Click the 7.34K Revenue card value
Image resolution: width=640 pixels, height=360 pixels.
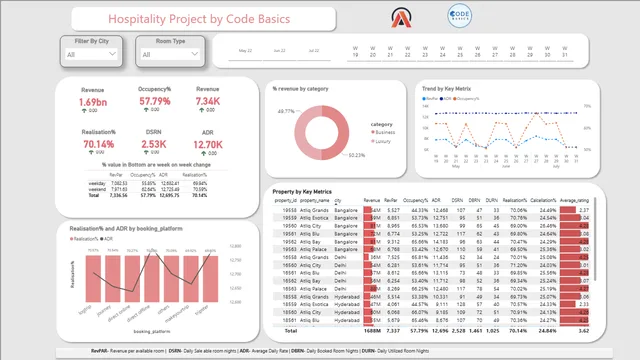pyautogui.click(x=207, y=101)
